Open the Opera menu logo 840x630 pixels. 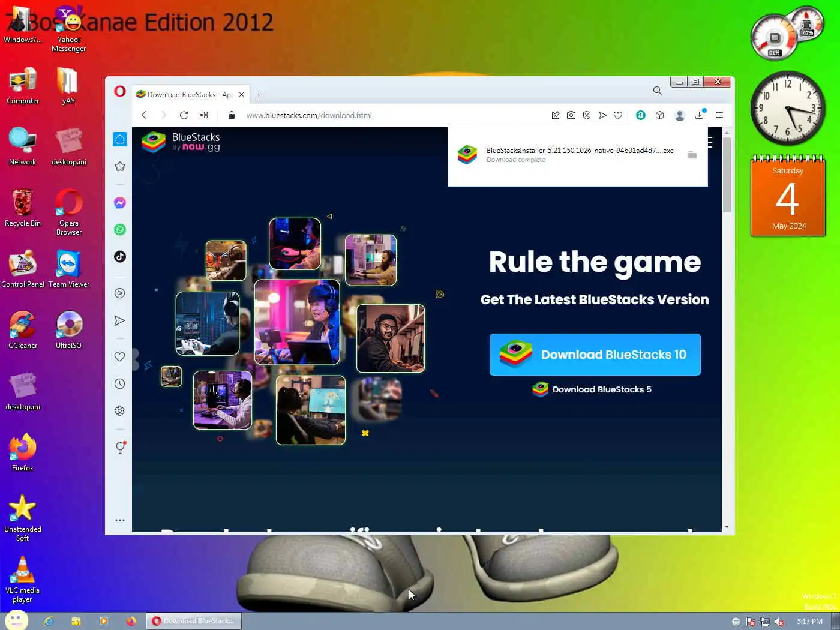tap(120, 92)
